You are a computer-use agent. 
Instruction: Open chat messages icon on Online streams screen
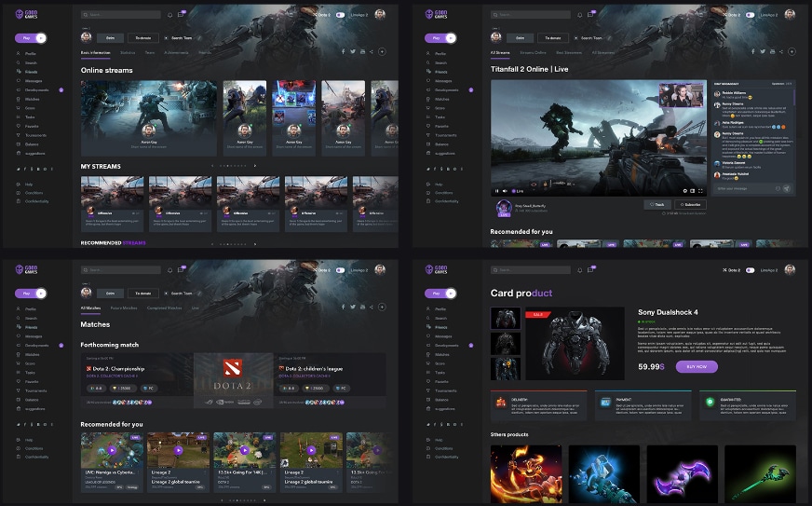coord(181,15)
